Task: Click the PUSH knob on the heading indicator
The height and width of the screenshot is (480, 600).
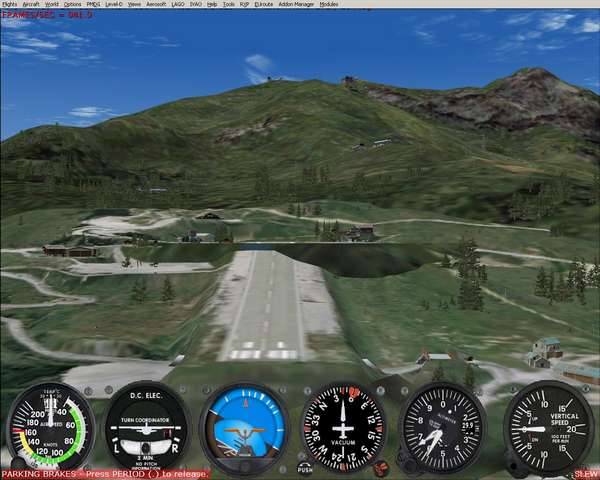Action: click(x=305, y=468)
